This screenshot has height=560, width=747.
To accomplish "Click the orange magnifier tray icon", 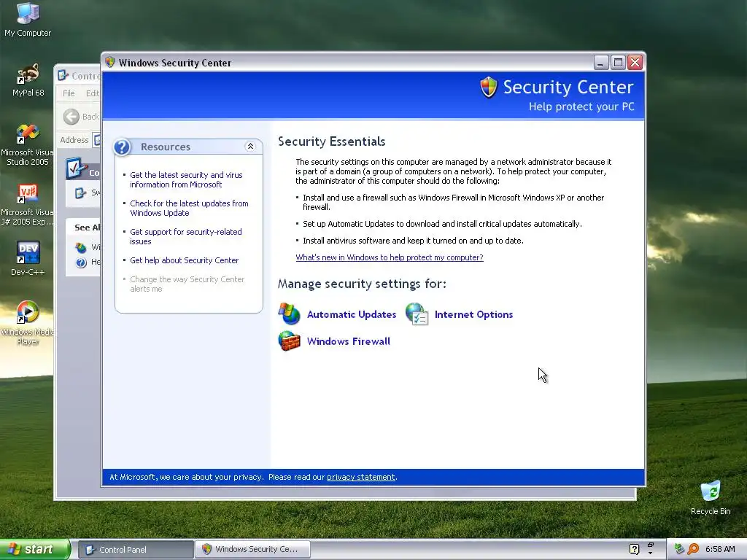I will 693,549.
